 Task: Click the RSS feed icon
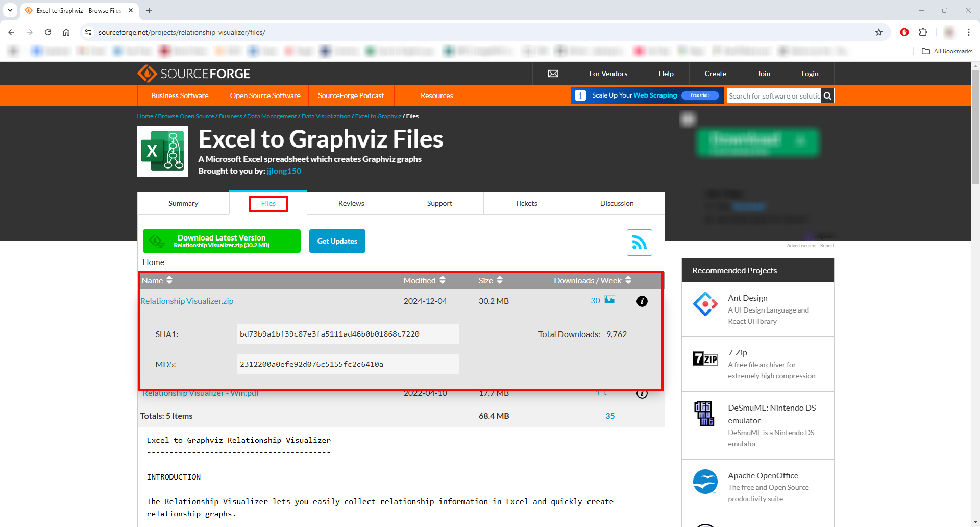tap(639, 243)
